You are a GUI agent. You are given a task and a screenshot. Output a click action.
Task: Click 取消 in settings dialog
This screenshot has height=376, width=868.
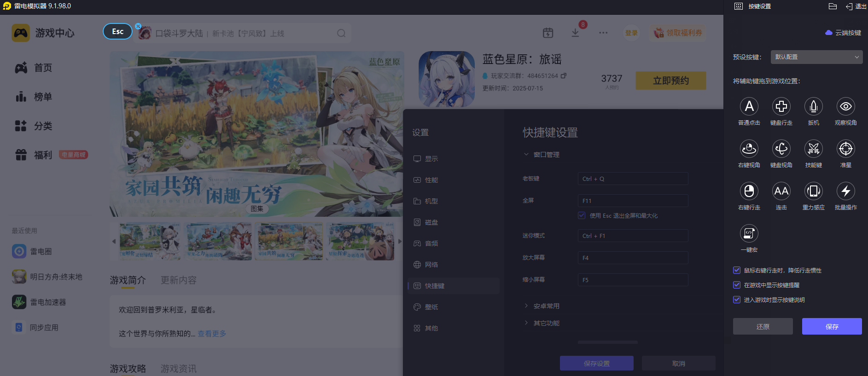tap(679, 363)
